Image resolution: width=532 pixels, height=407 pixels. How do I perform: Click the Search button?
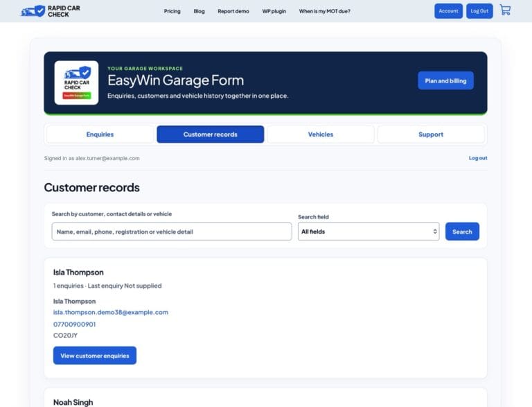(462, 232)
